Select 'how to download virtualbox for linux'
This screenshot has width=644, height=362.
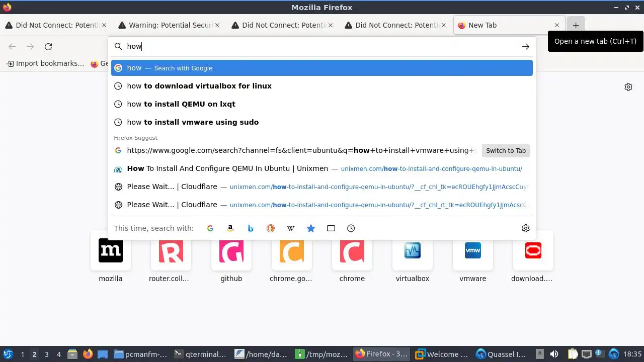(322, 86)
